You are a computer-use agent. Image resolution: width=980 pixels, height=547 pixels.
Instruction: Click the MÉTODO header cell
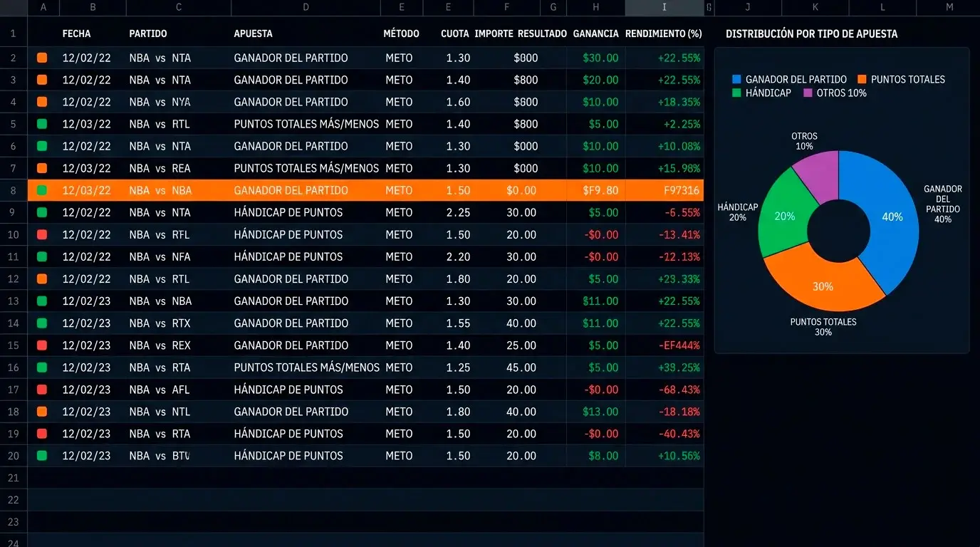point(401,33)
